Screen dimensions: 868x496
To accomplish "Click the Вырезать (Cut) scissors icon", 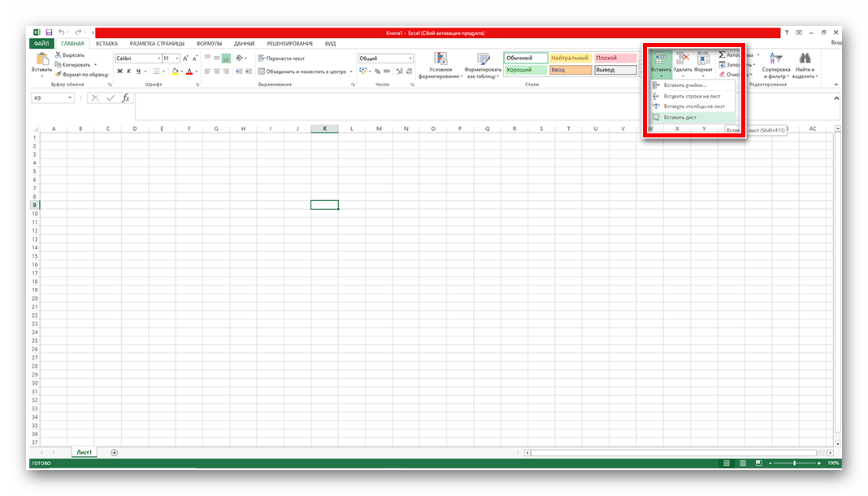I will pyautogui.click(x=58, y=55).
